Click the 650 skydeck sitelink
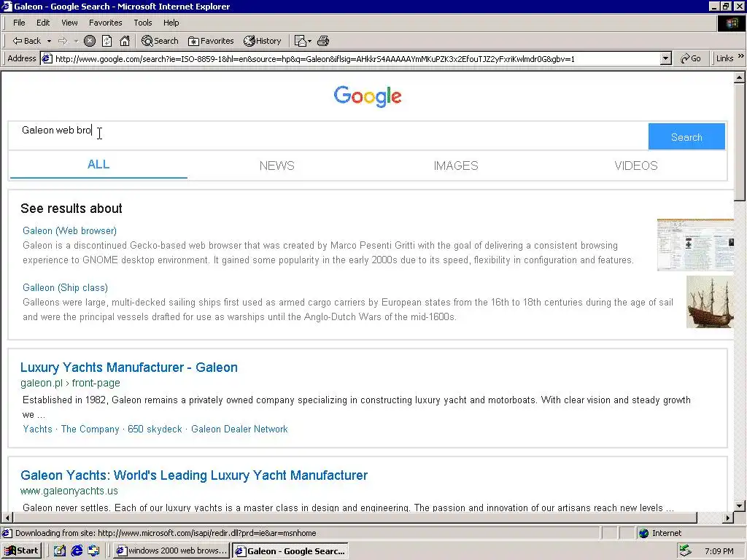Image resolution: width=747 pixels, height=560 pixels. (155, 429)
